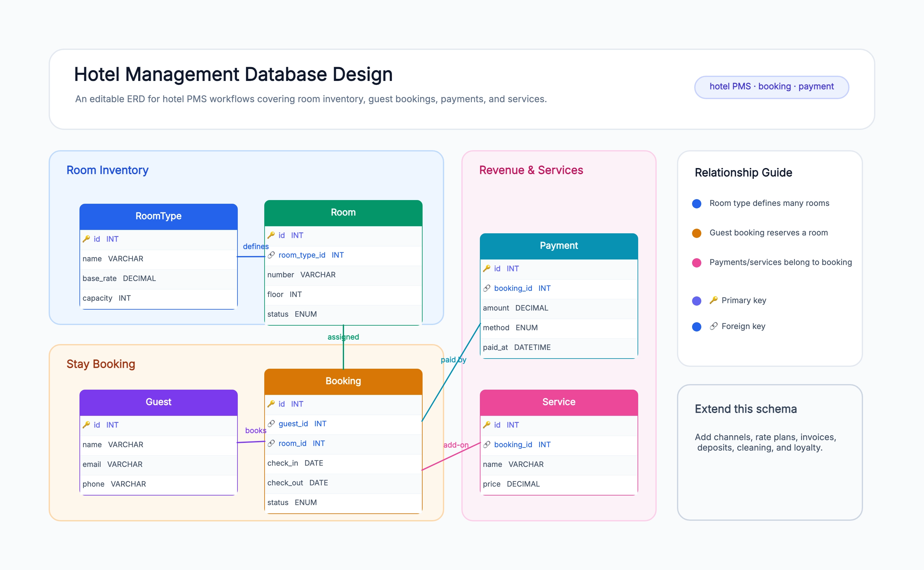Click the primary key icon in Service id row
This screenshot has height=570, width=924.
487,425
